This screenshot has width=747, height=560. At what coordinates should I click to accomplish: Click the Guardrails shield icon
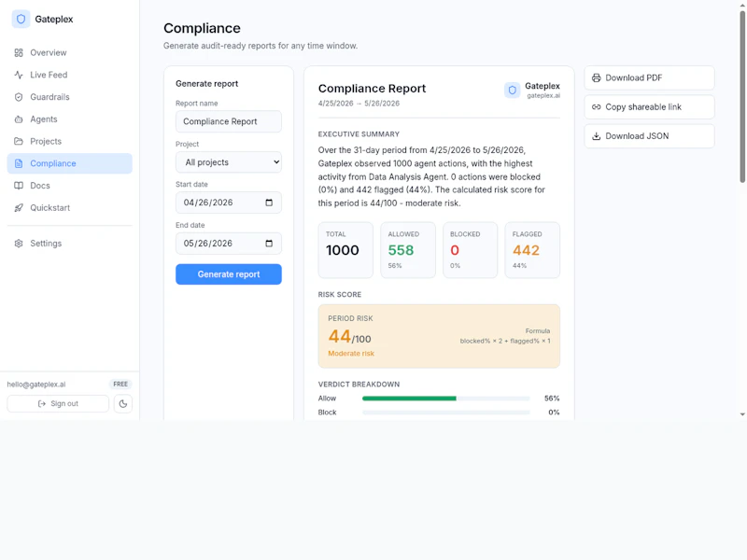tap(19, 97)
